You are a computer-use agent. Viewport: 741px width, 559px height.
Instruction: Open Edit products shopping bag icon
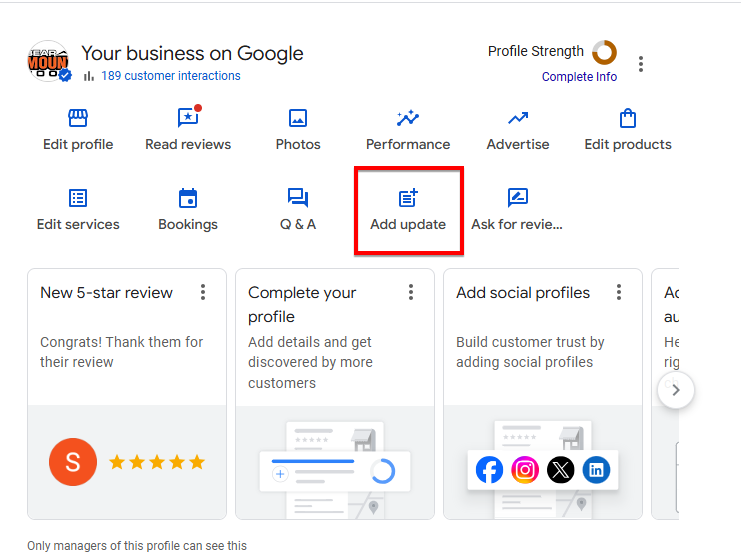(x=628, y=119)
